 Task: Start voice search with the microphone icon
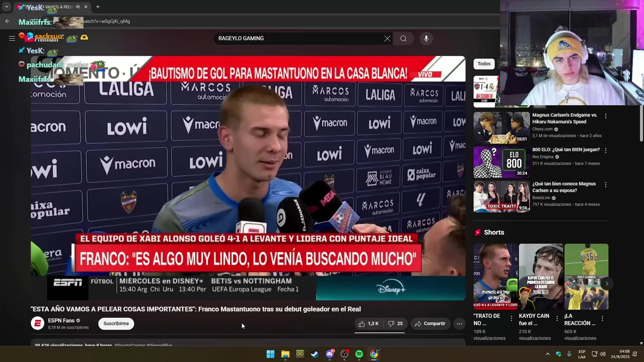pyautogui.click(x=426, y=39)
